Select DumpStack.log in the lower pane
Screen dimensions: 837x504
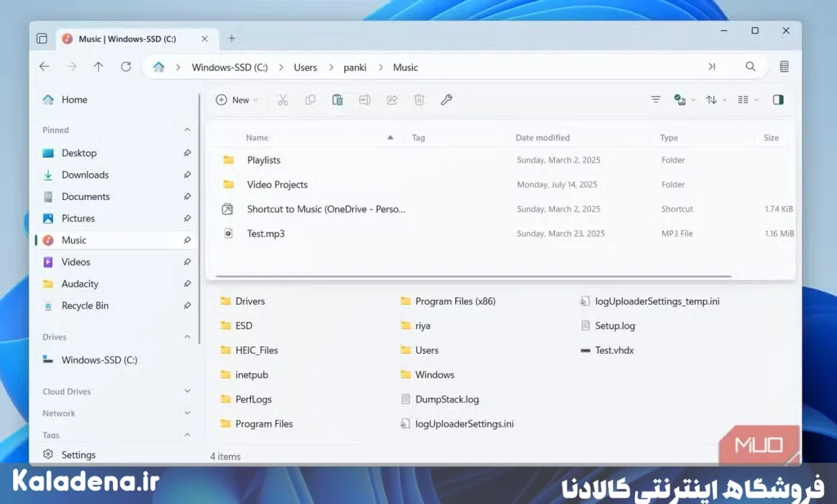point(439,399)
